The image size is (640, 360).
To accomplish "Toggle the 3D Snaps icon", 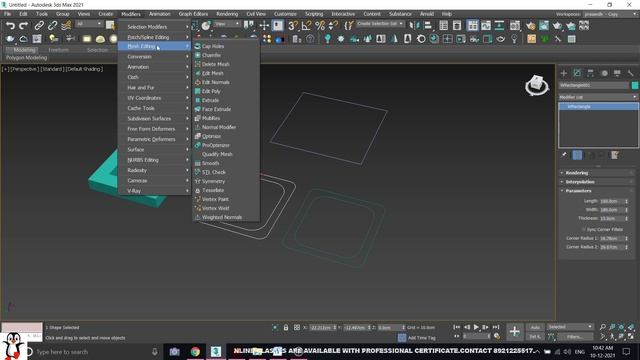I will click(293, 26).
